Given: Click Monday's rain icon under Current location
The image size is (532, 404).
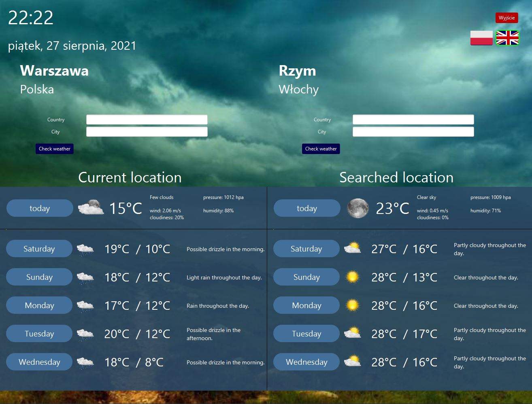Looking at the screenshot, I should click(x=85, y=305).
